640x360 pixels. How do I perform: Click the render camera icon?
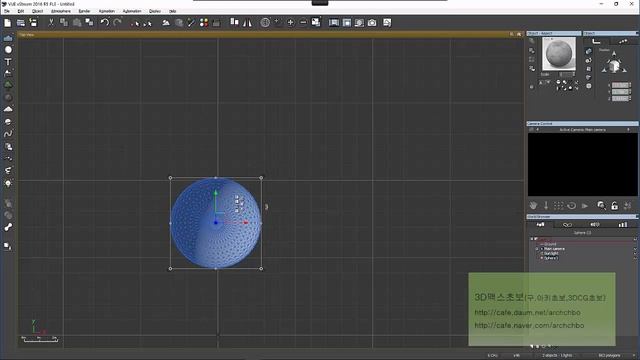372,23
